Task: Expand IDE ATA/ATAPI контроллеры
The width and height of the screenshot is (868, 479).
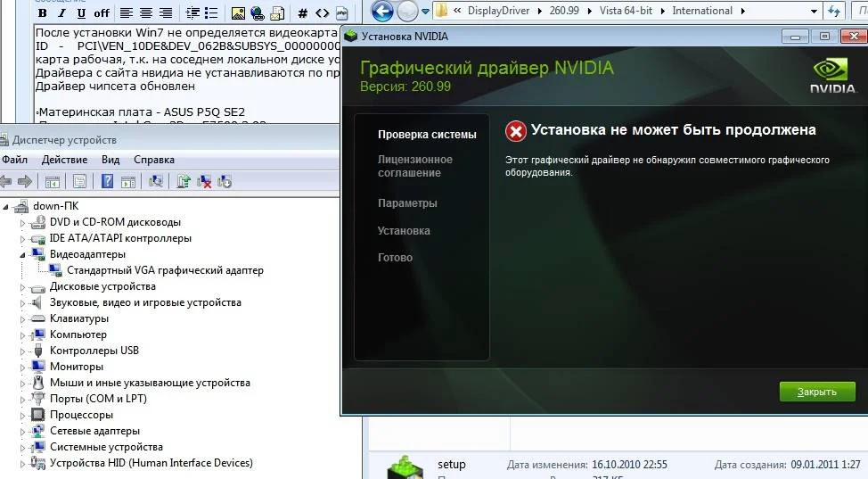Action: click(x=22, y=239)
